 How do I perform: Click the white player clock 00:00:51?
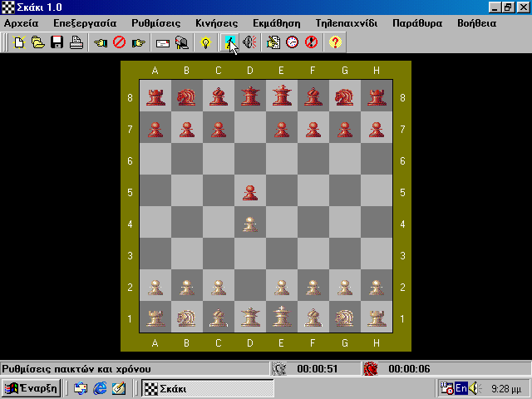[317, 369]
